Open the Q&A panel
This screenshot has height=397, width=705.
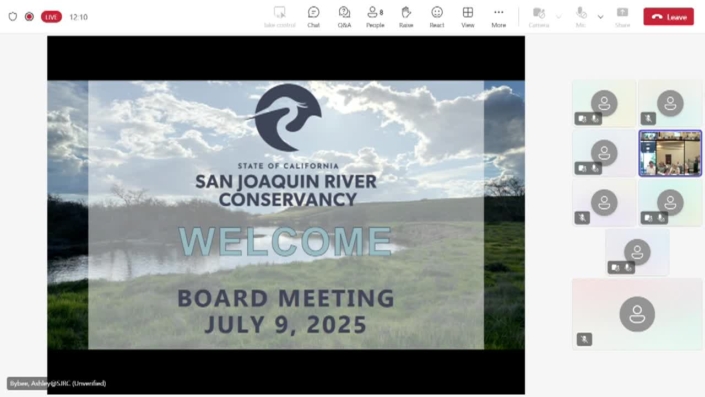coord(344,17)
